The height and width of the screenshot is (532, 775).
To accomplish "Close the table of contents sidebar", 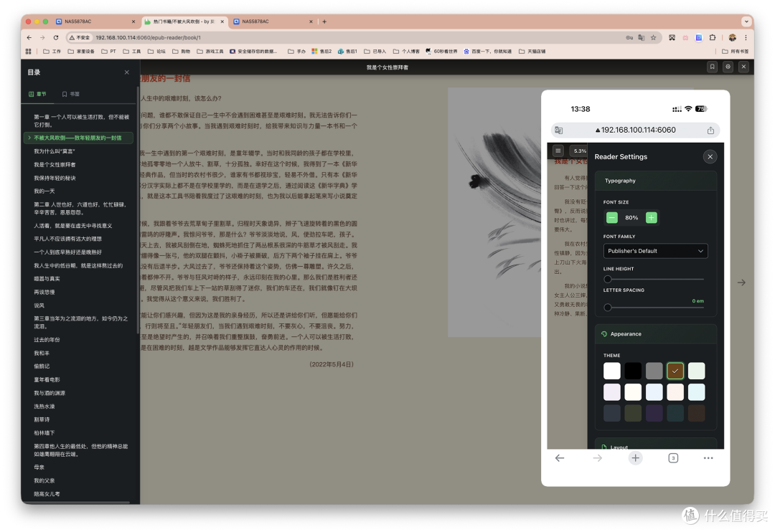I will 126,72.
